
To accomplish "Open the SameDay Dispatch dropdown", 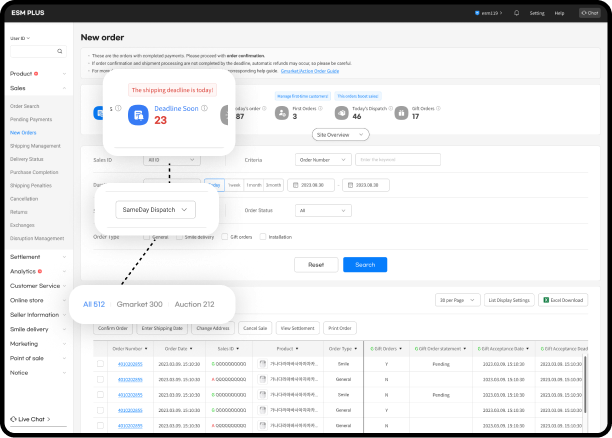I will 155,210.
